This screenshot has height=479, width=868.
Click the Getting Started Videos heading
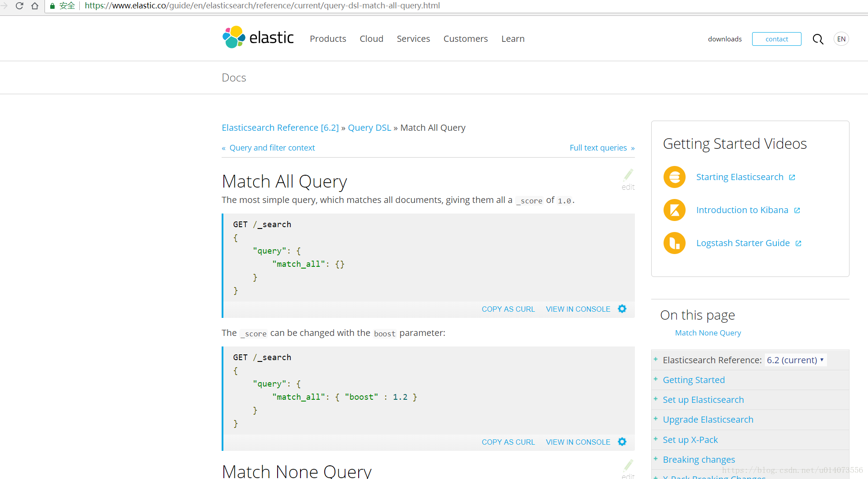click(x=735, y=144)
